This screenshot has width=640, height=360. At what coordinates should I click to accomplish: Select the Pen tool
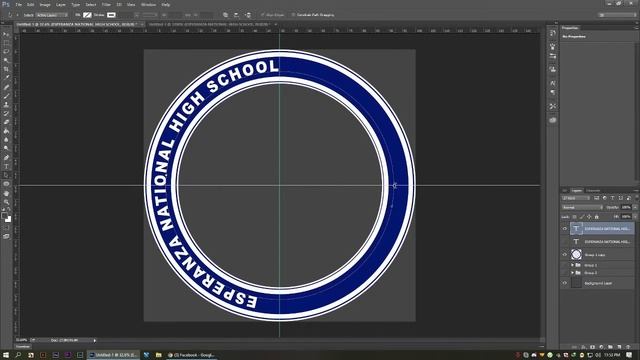[x=6, y=158]
